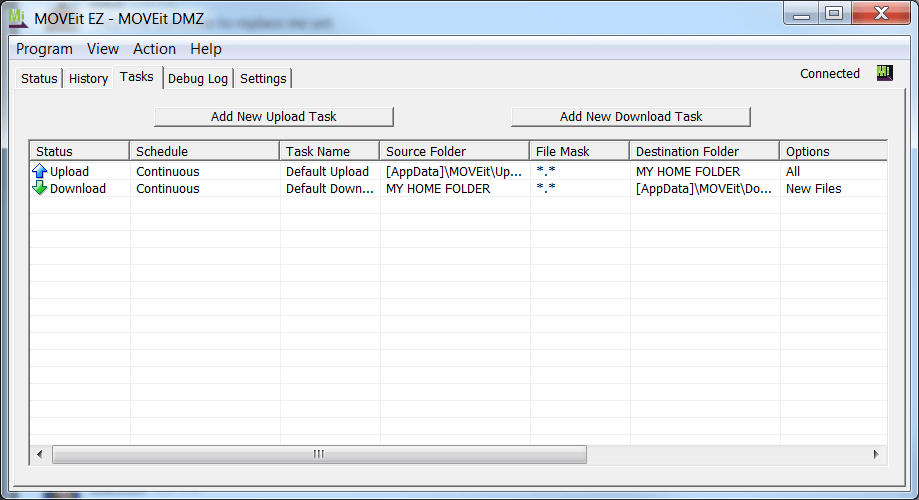Open the Help menu

(x=206, y=49)
